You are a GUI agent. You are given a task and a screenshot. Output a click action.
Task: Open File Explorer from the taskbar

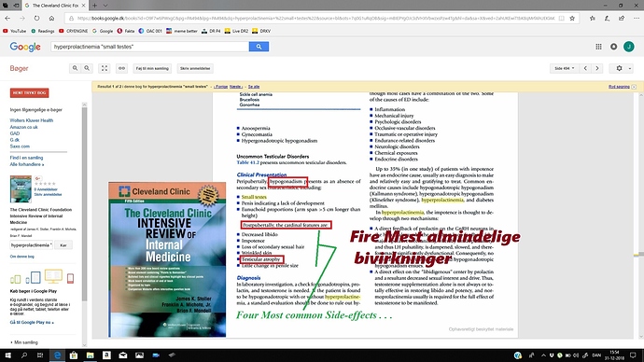90,355
